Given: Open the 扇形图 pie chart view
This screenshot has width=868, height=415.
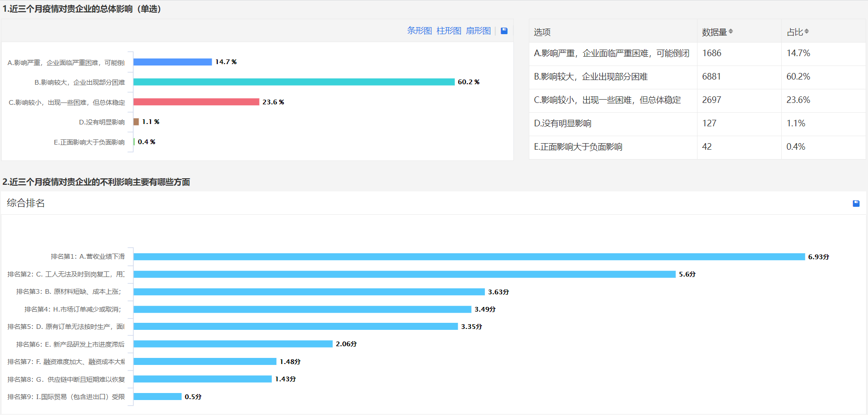Looking at the screenshot, I should (x=478, y=31).
